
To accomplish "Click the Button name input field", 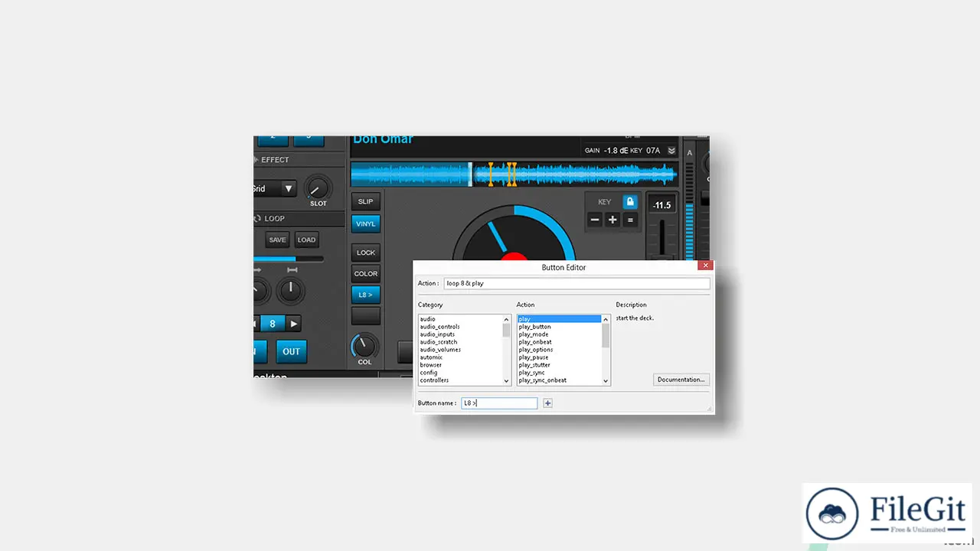I will [499, 403].
